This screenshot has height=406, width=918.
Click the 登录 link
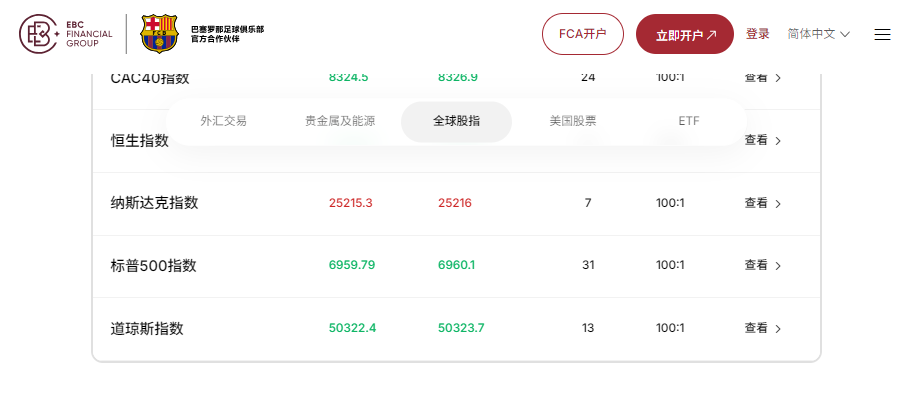point(758,34)
